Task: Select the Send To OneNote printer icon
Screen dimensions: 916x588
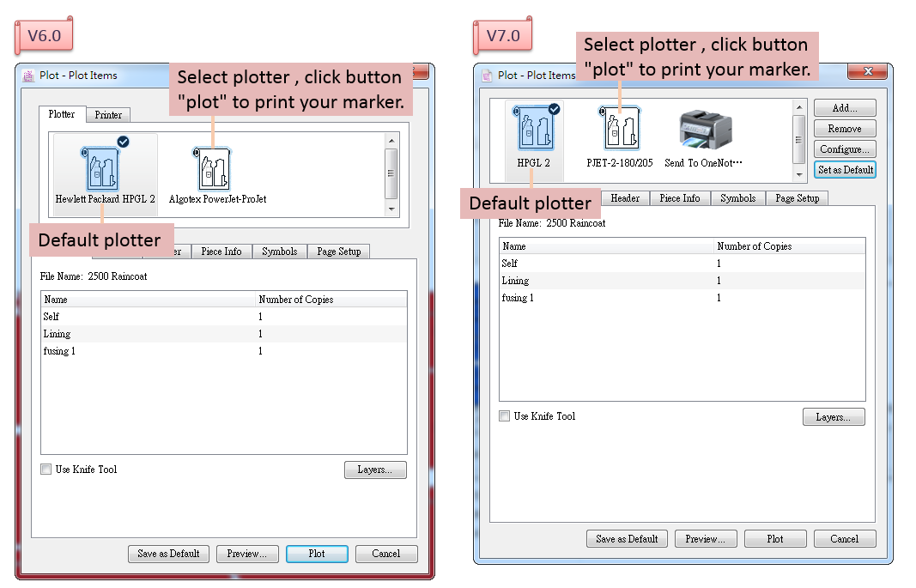Action: 703,130
